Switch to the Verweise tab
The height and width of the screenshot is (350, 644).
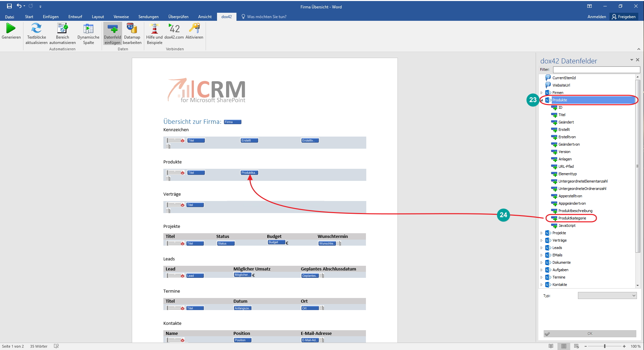pyautogui.click(x=121, y=17)
